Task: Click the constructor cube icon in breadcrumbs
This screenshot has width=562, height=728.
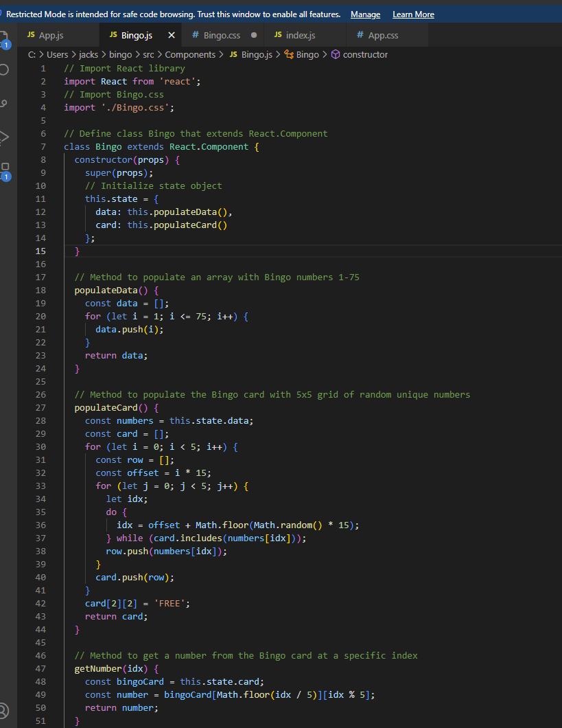Action: [x=336, y=54]
